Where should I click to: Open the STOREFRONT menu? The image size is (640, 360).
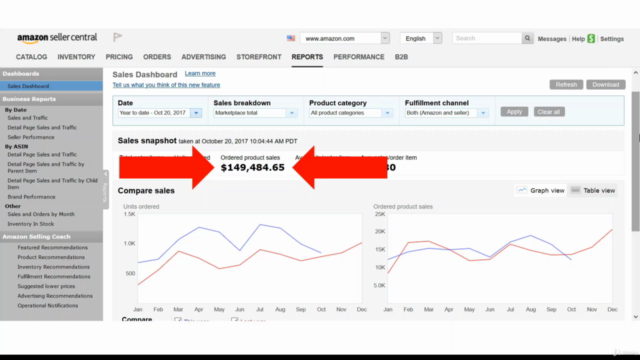coord(259,57)
